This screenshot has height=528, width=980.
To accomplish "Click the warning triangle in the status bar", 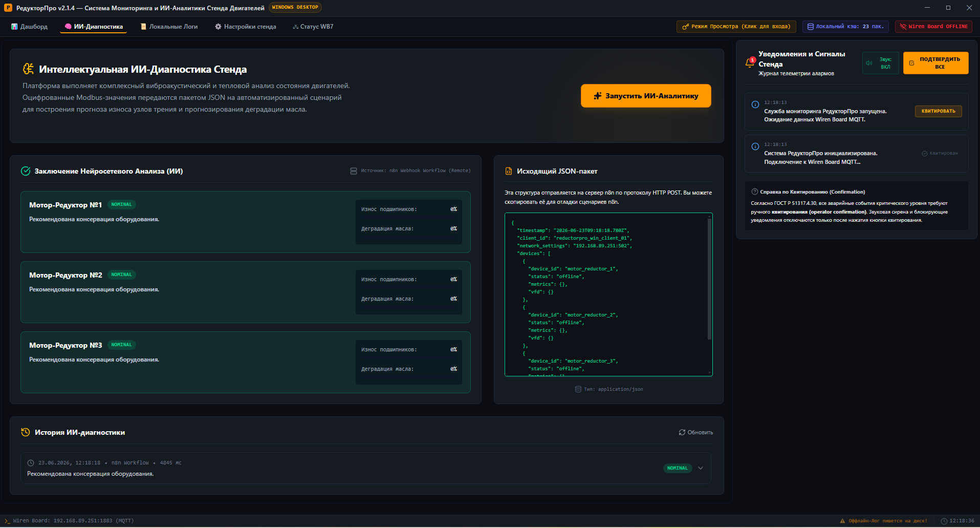I will pyautogui.click(x=842, y=521).
